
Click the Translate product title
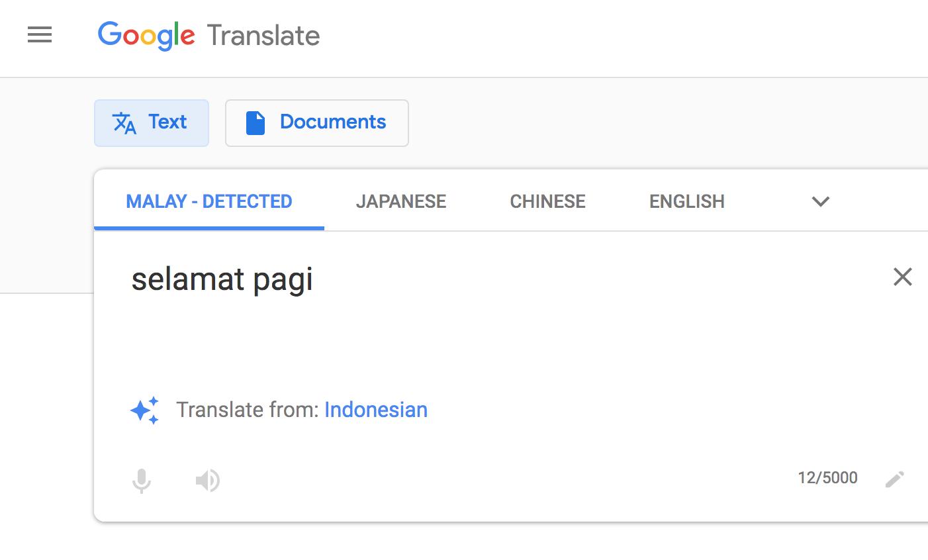pyautogui.click(x=263, y=36)
